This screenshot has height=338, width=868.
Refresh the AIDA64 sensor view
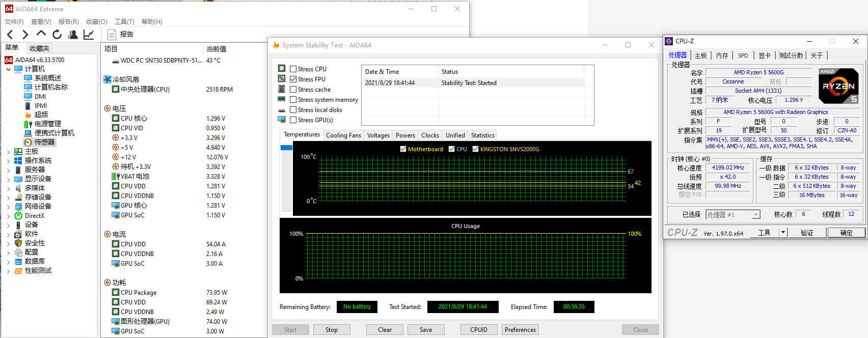57,35
